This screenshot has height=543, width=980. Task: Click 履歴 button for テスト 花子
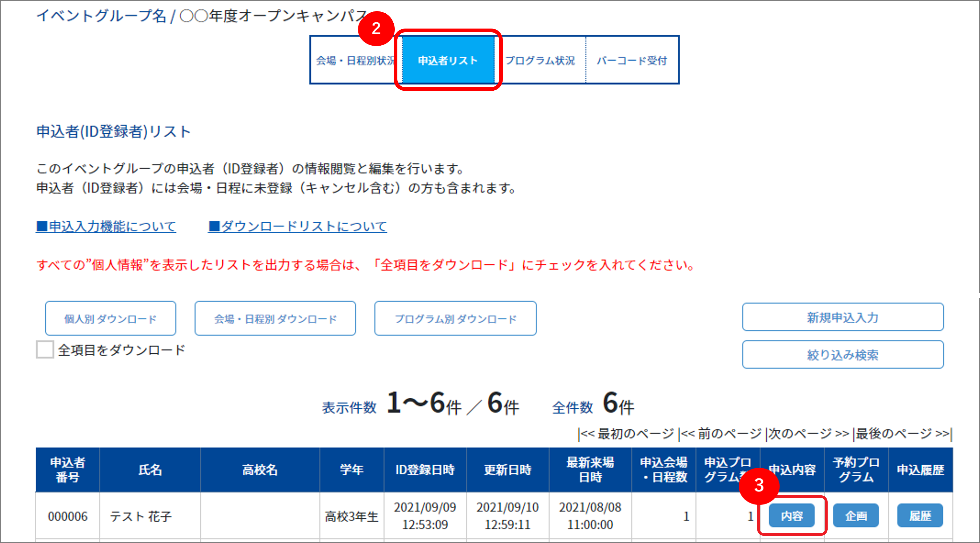coord(920,516)
